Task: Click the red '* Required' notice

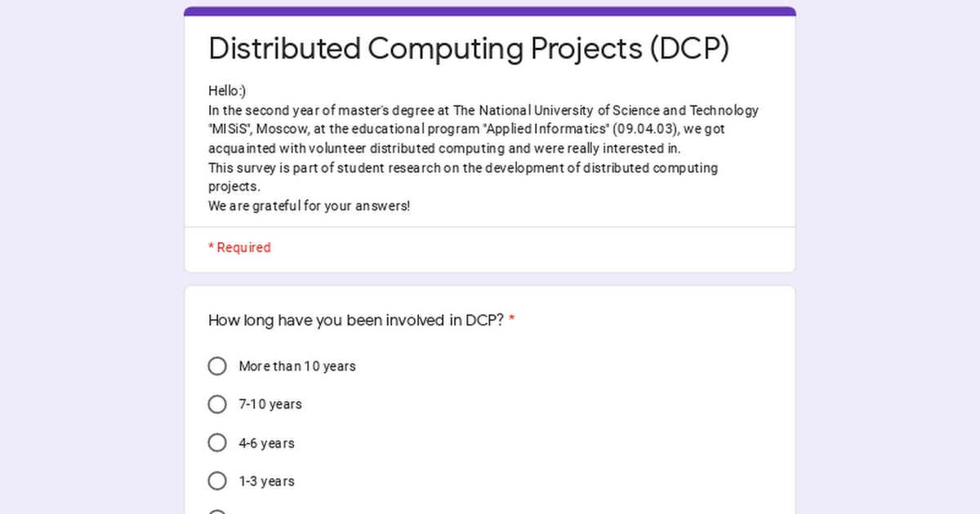Action: tap(239, 247)
